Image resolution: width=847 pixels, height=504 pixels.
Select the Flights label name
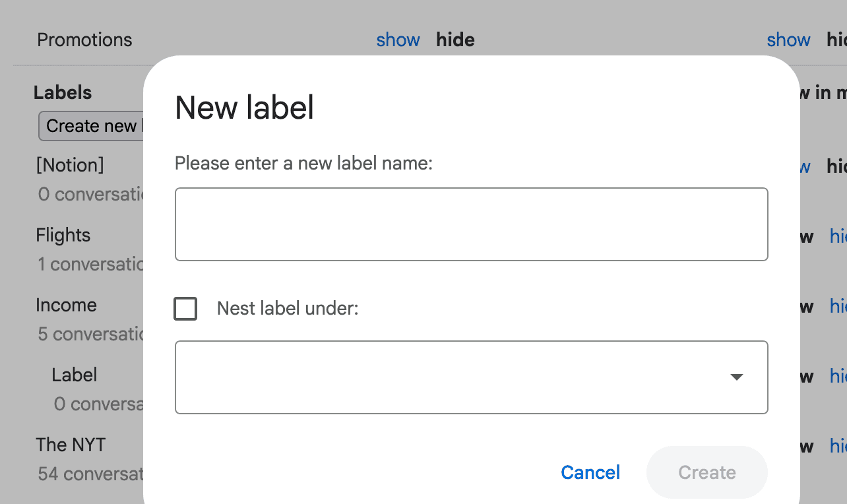point(63,235)
